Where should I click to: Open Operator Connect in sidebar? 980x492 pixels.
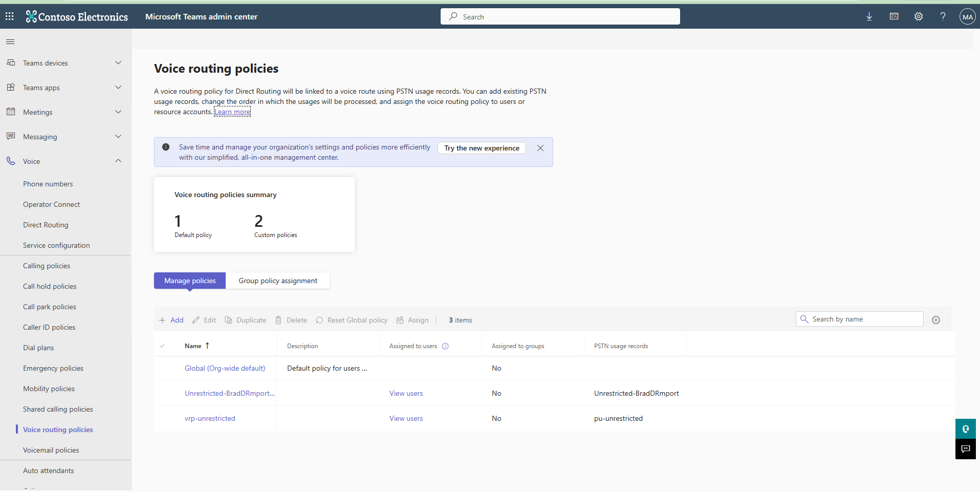pyautogui.click(x=52, y=204)
